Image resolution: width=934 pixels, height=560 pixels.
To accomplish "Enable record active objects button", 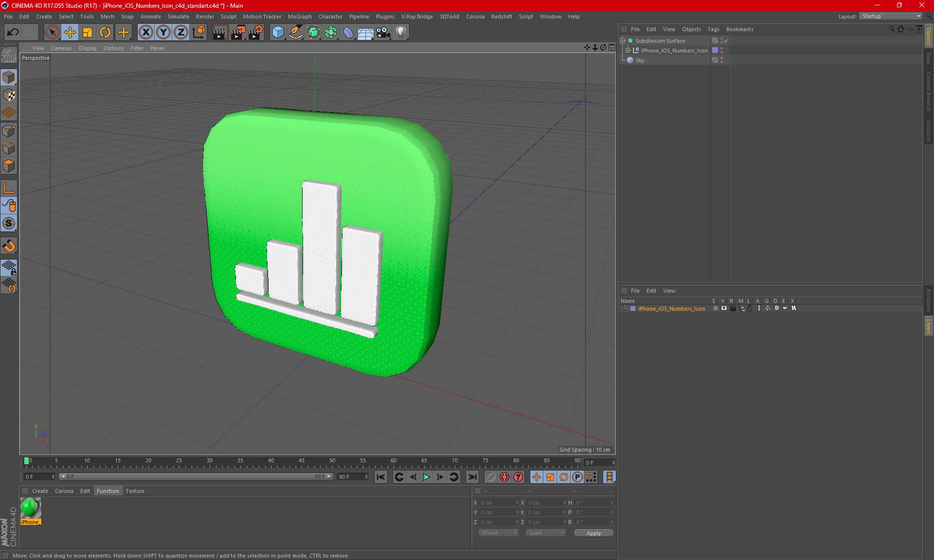I will pos(490,477).
